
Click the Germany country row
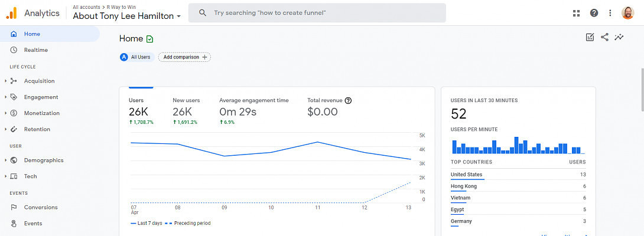coord(518,221)
